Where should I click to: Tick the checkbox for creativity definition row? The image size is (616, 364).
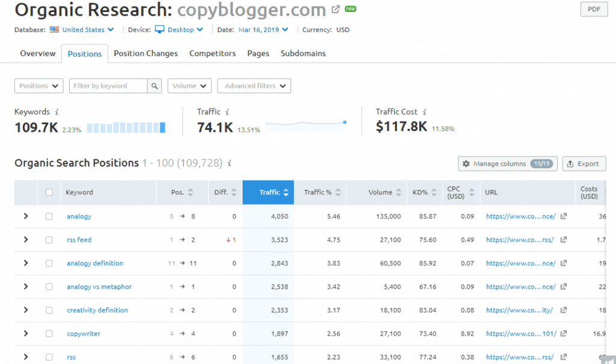[x=49, y=310]
